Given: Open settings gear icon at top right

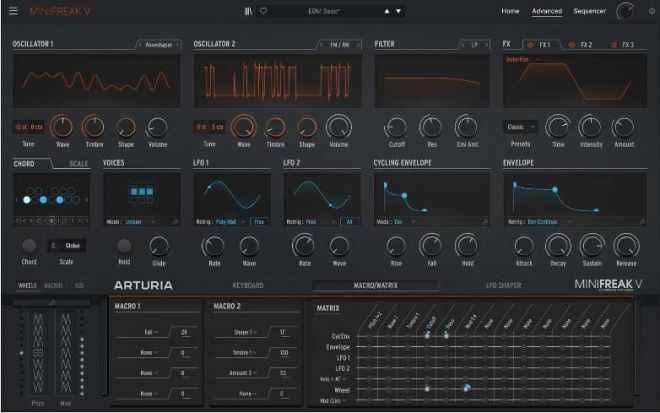Looking at the screenshot, I should point(652,11).
